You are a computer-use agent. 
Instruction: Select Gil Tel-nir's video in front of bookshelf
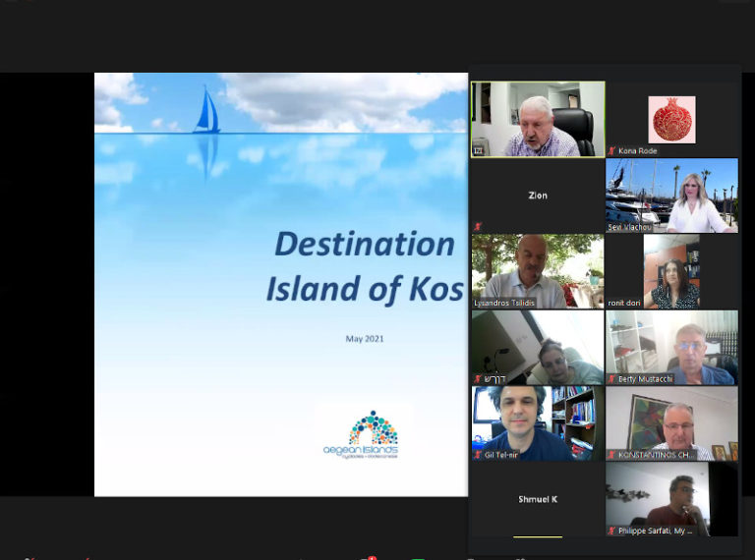click(538, 421)
